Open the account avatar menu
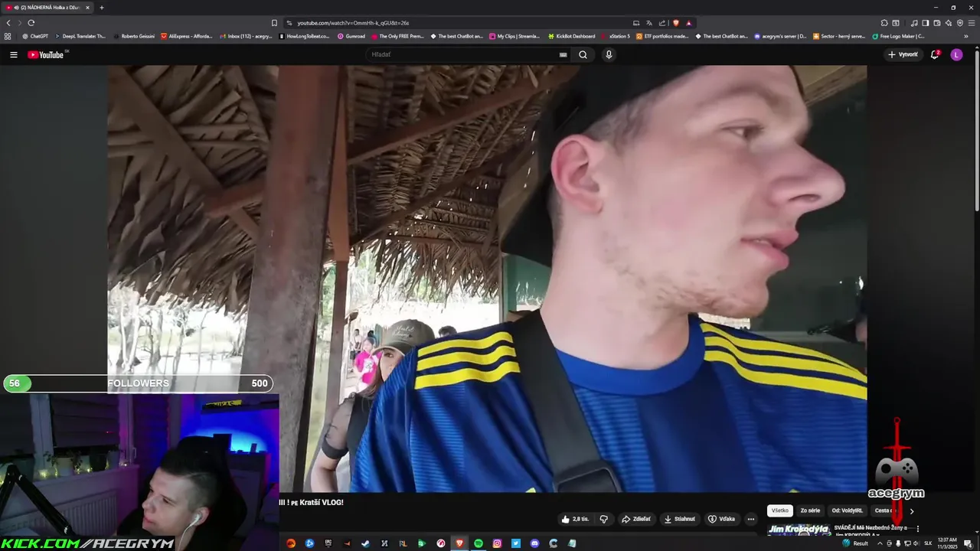The width and height of the screenshot is (980, 551). tap(956, 54)
